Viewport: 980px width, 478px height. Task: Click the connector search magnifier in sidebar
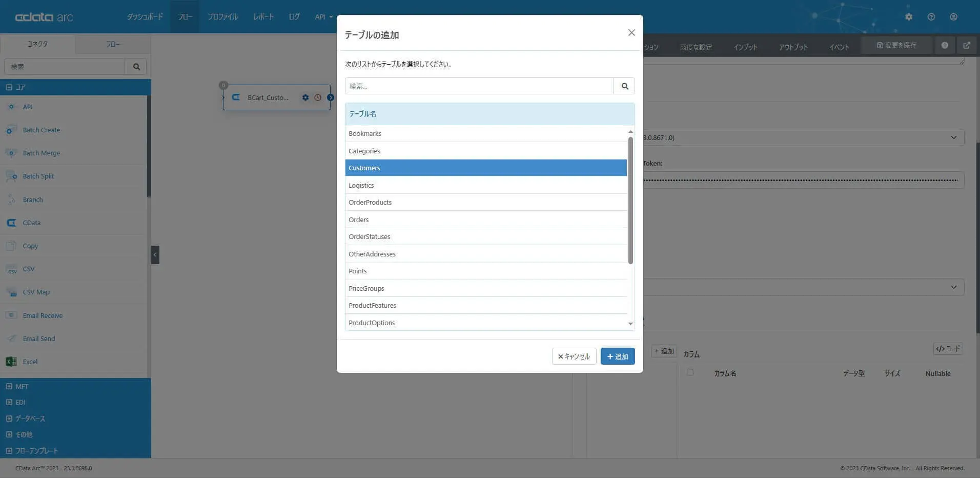(x=136, y=67)
